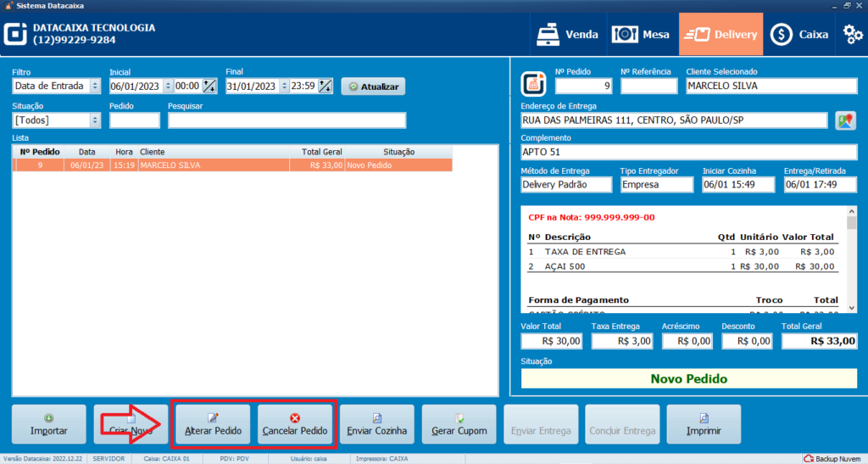The height and width of the screenshot is (464, 868).
Task: Open the Caixa tab
Action: pyautogui.click(x=800, y=34)
